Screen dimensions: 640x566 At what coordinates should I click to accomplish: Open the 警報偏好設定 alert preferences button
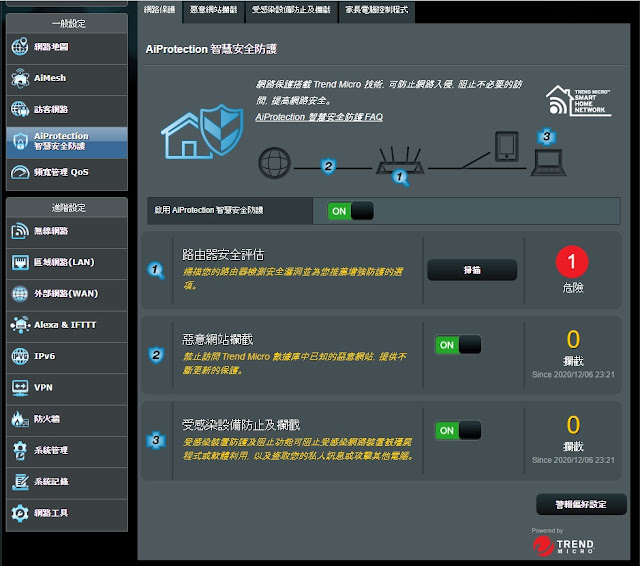tap(581, 504)
